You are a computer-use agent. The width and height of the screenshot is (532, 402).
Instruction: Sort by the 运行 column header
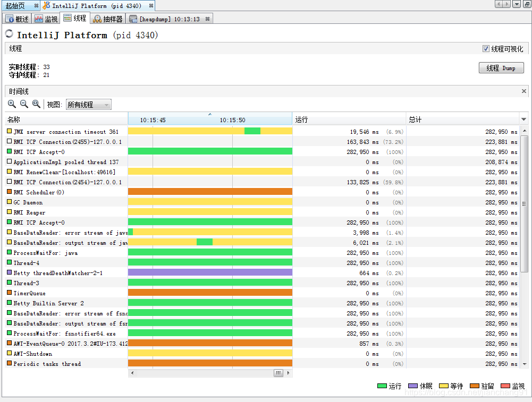click(349, 119)
